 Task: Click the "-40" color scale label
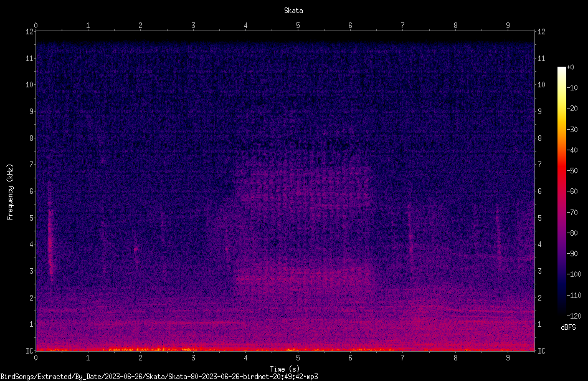pos(572,150)
